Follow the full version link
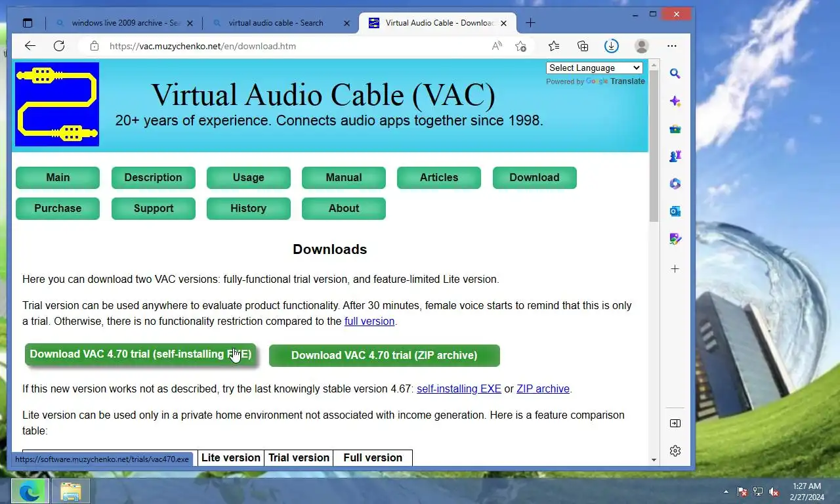 (x=369, y=321)
